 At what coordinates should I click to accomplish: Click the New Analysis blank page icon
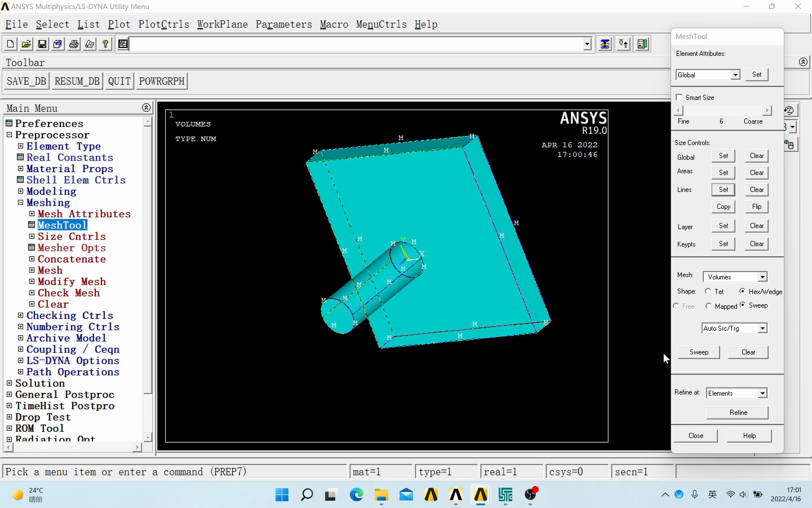10,44
